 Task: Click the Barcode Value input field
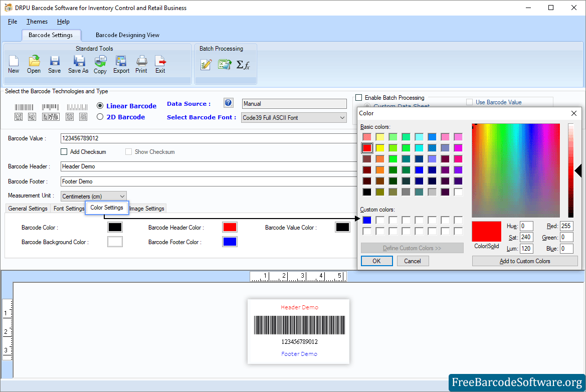click(x=209, y=138)
